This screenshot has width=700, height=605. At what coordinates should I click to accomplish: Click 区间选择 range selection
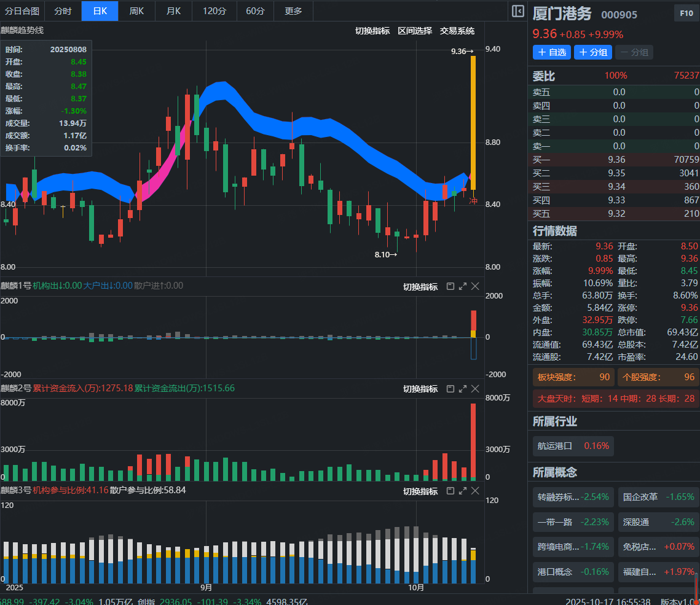click(415, 31)
